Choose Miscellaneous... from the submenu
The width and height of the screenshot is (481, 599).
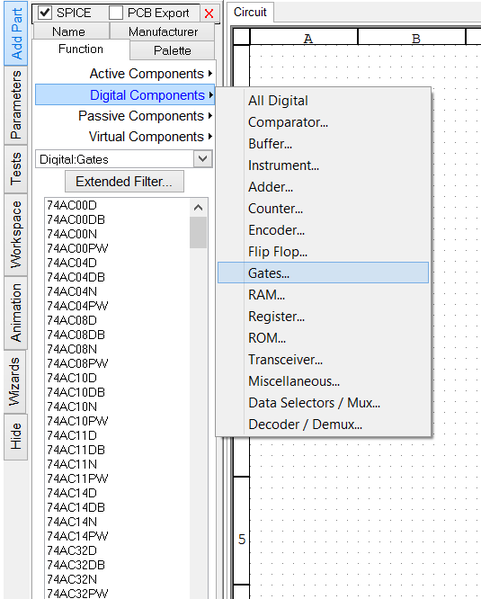pyautogui.click(x=323, y=381)
